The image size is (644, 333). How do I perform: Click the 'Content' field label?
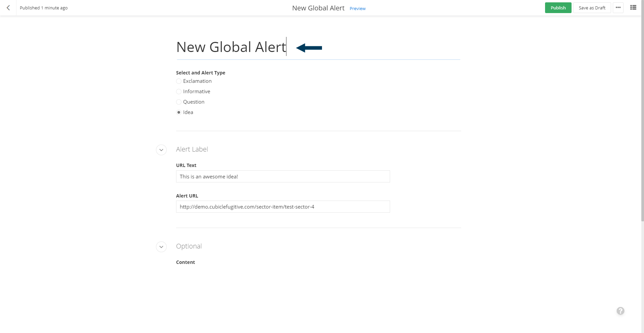[x=185, y=262]
